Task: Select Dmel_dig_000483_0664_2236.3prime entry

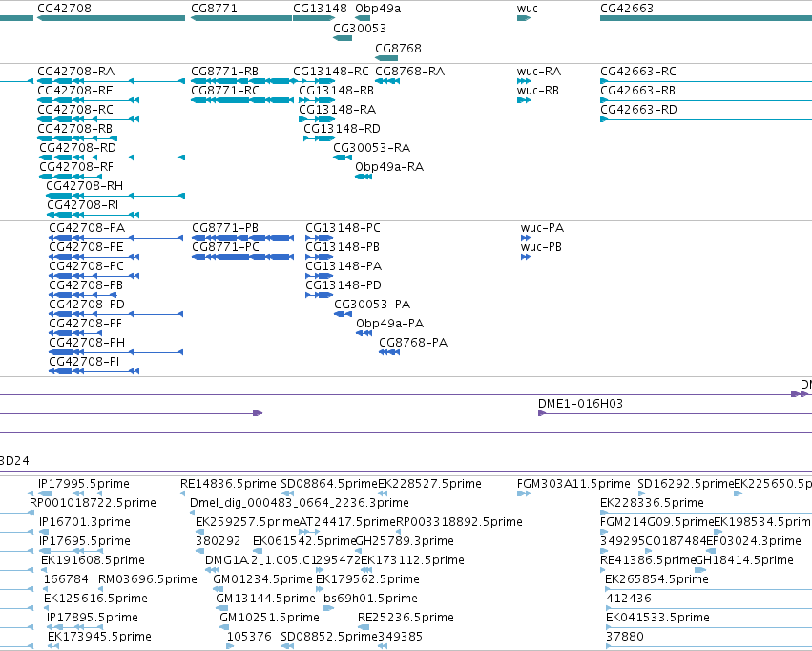Action: (300, 503)
